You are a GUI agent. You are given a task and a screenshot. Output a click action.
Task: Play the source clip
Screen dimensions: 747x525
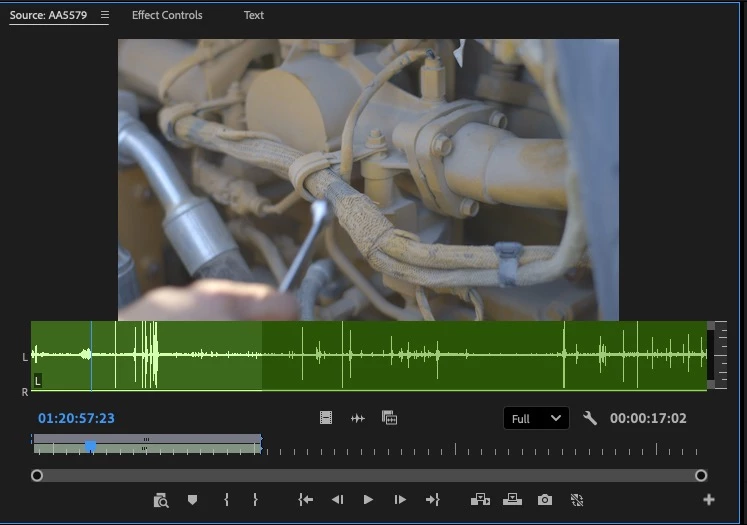tap(368, 500)
